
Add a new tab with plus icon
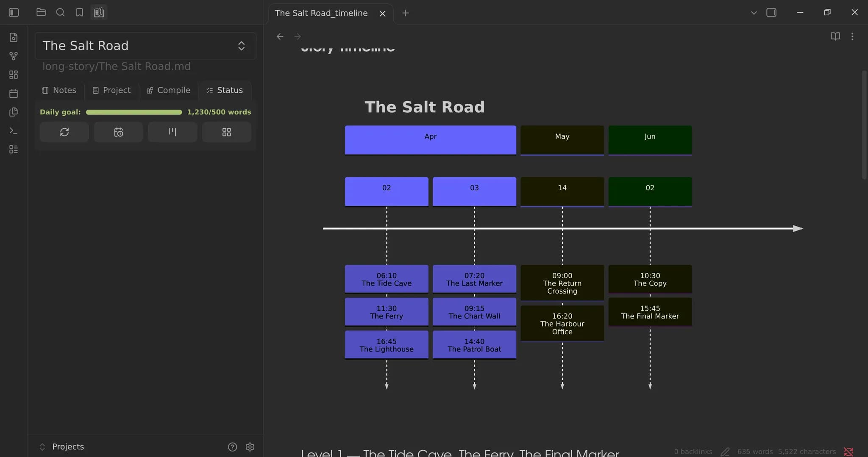pos(406,13)
